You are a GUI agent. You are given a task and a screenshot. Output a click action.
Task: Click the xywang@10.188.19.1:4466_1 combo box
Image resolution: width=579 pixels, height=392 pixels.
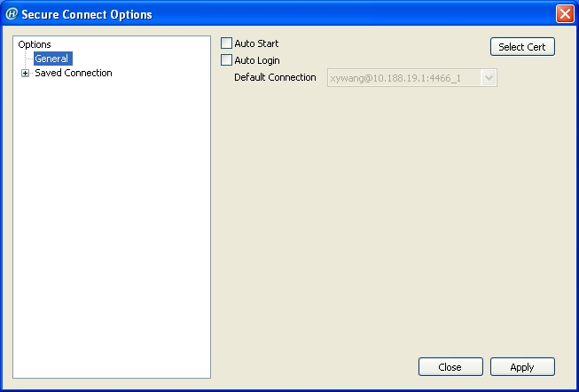pyautogui.click(x=412, y=78)
